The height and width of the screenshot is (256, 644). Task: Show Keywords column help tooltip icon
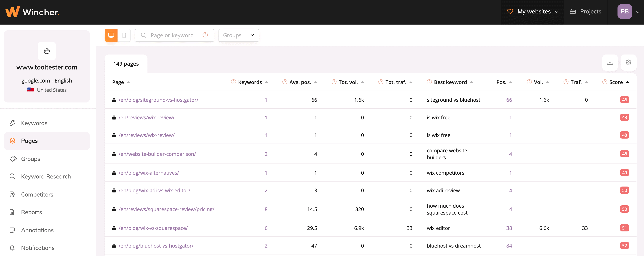pos(233,82)
